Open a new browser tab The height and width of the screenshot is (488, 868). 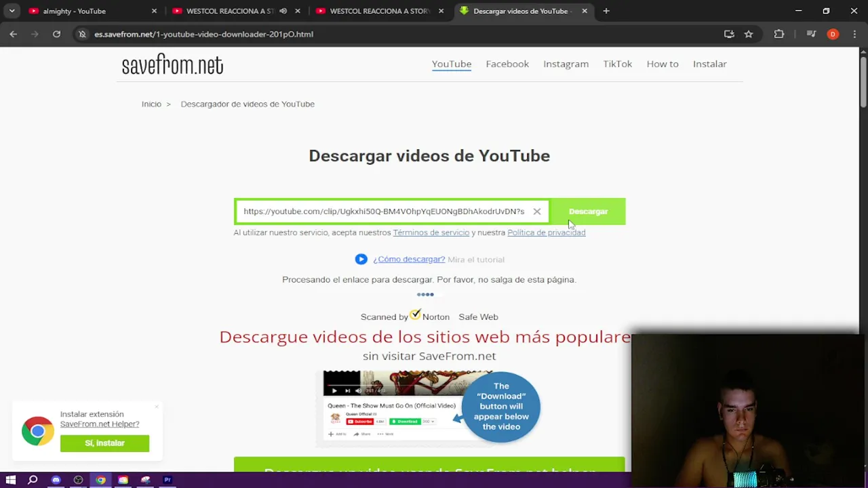click(x=606, y=11)
